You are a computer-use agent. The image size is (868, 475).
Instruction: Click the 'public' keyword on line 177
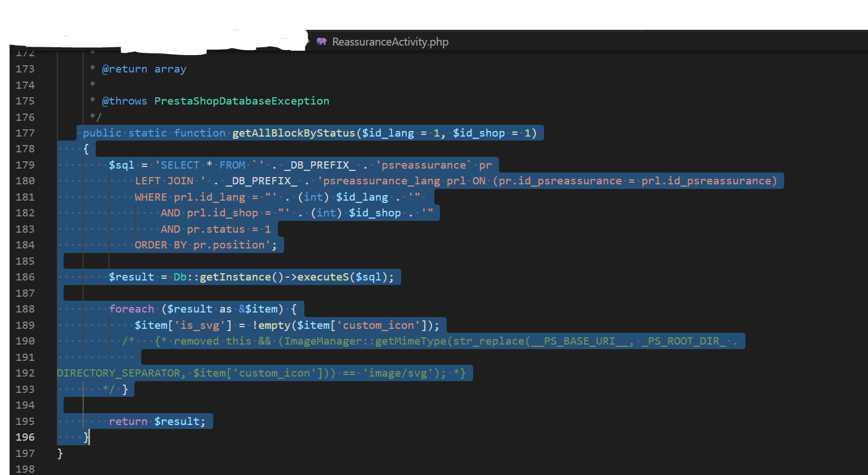102,133
